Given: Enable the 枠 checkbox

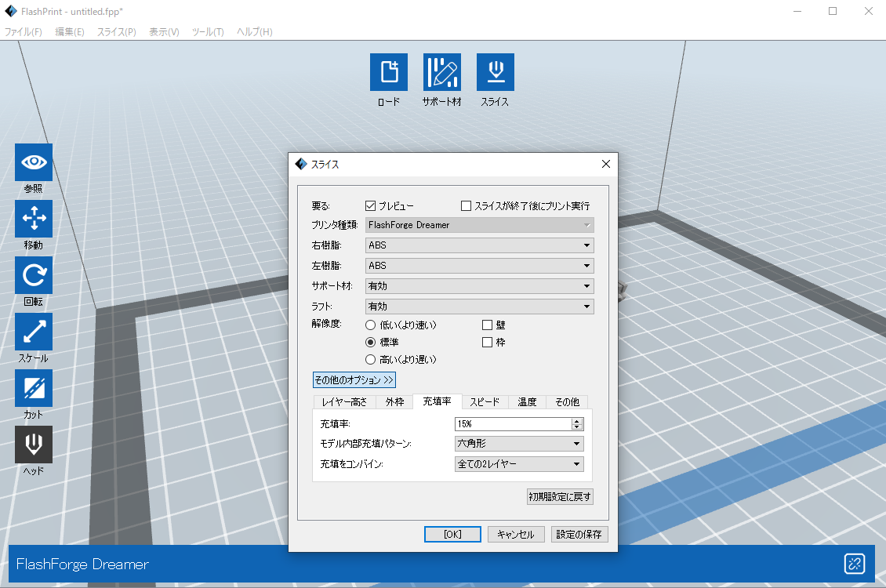Looking at the screenshot, I should click(487, 343).
